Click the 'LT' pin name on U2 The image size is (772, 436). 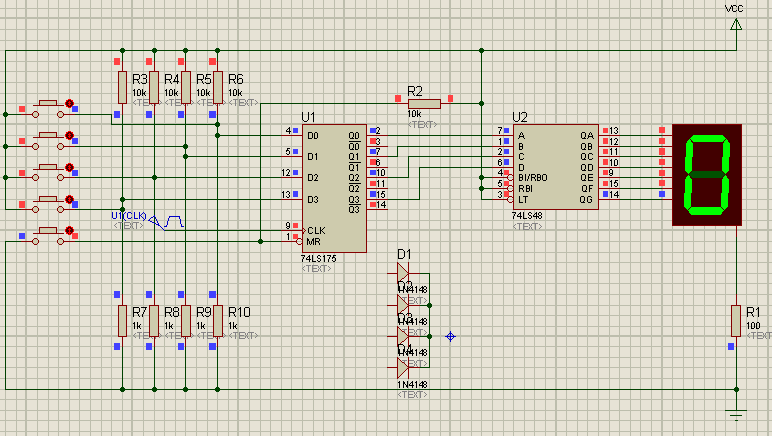click(523, 199)
